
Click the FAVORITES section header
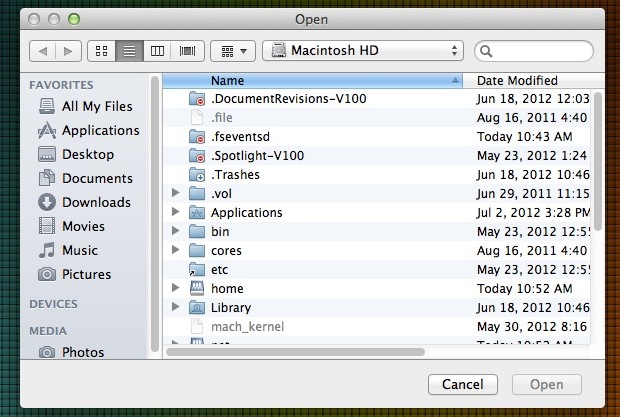click(x=61, y=85)
